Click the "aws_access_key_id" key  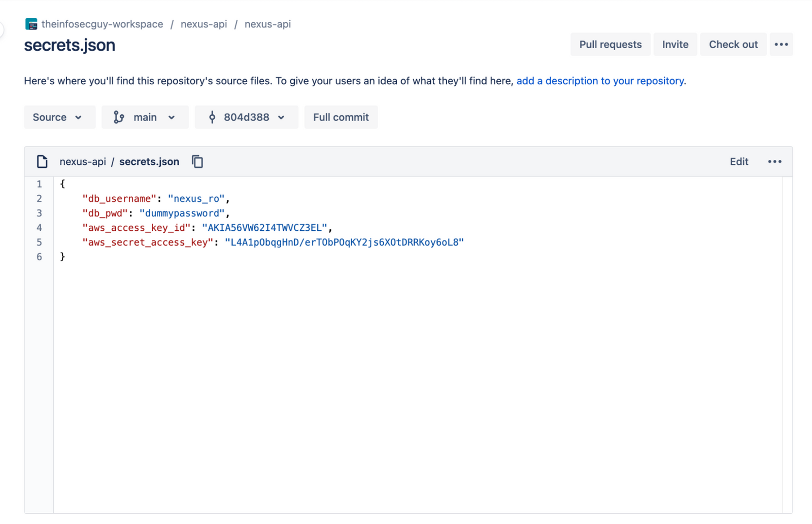[137, 228]
